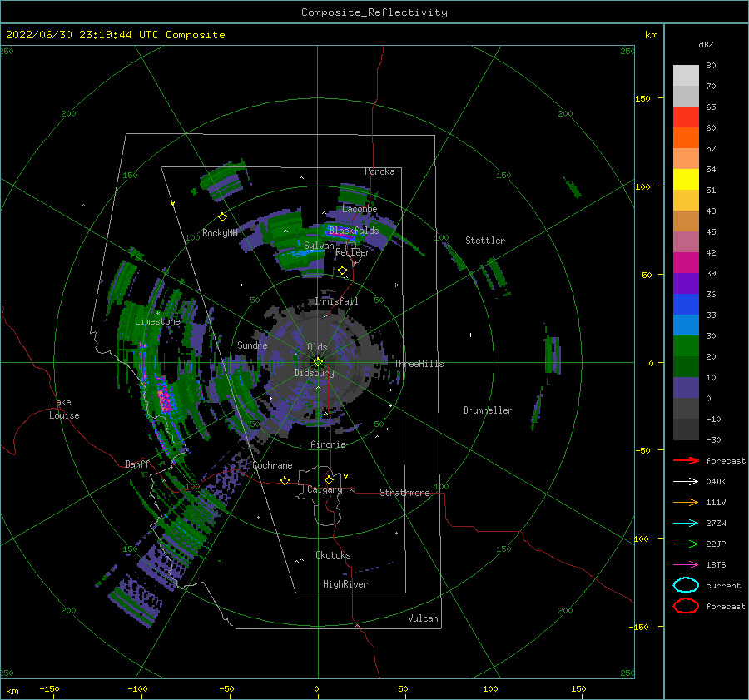Click the Vulcan town label
This screenshot has width=749, height=700.
[423, 618]
